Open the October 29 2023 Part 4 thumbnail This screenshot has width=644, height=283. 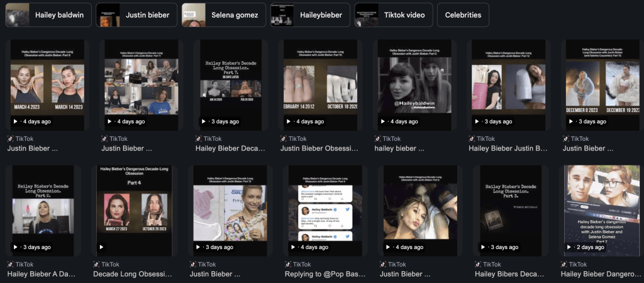pos(133,211)
